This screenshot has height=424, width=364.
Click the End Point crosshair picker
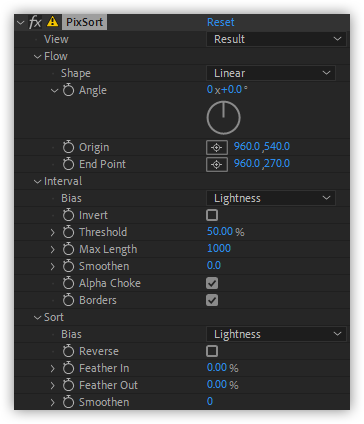[217, 164]
